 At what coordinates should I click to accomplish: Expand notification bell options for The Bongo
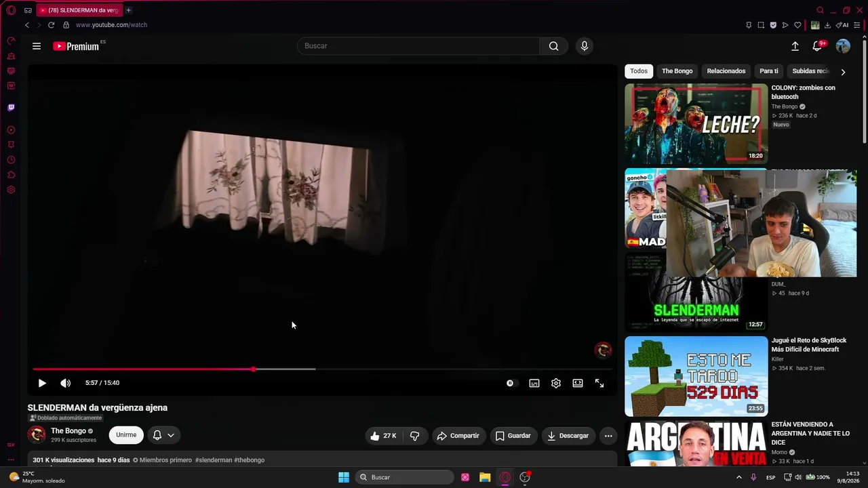pyautogui.click(x=163, y=435)
